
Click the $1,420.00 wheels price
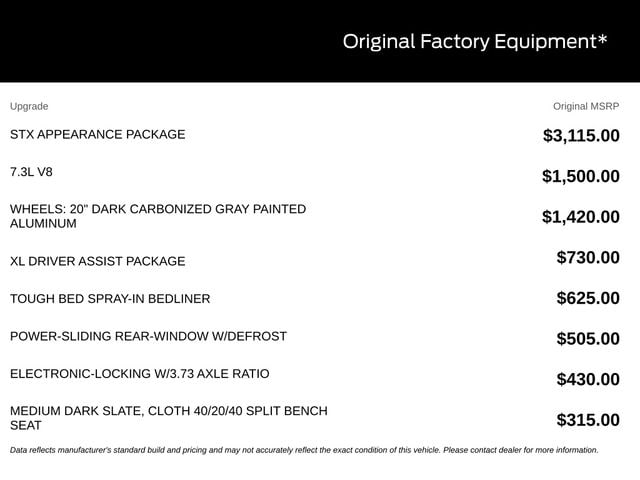pos(580,217)
